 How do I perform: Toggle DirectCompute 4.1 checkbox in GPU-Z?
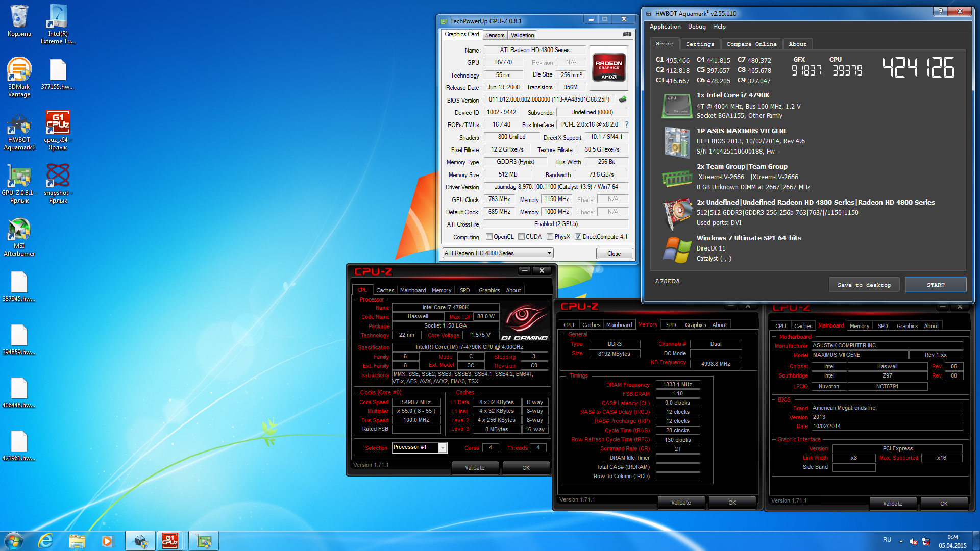(x=578, y=237)
